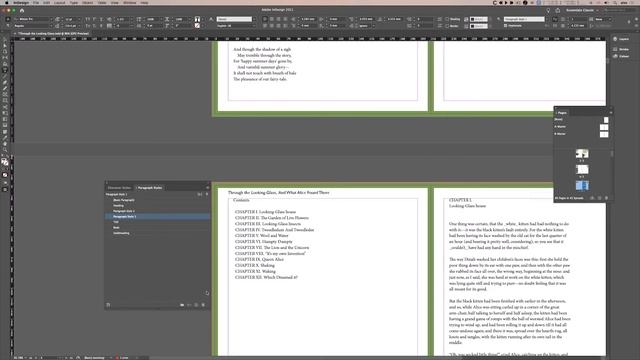Select the Zoom tool in the toolbox

[x=5, y=150]
